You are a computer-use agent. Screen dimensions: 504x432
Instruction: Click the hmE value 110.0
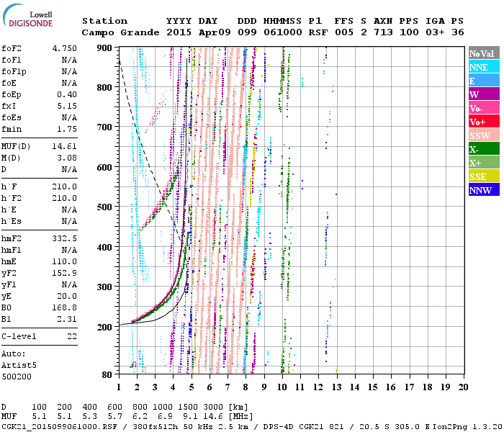(65, 261)
